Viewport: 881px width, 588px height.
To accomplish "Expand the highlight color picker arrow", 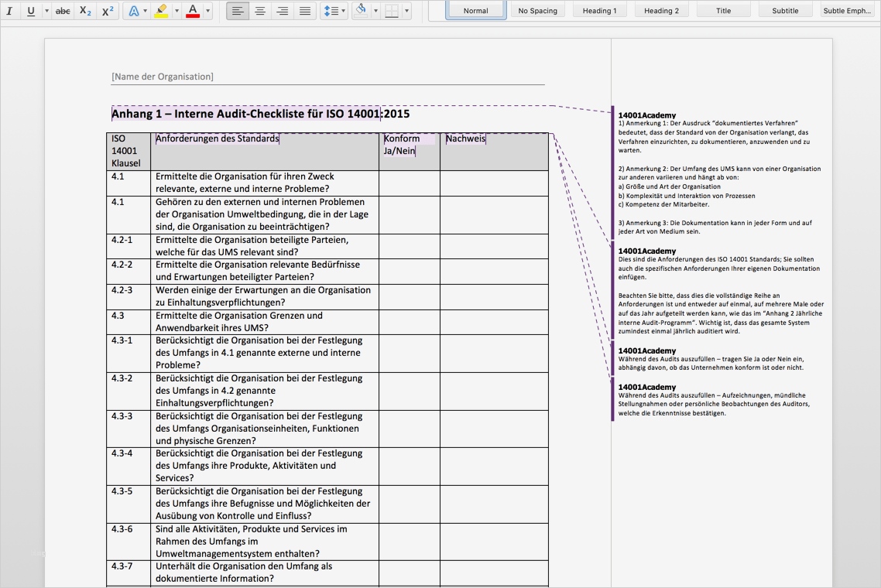I will [x=175, y=11].
